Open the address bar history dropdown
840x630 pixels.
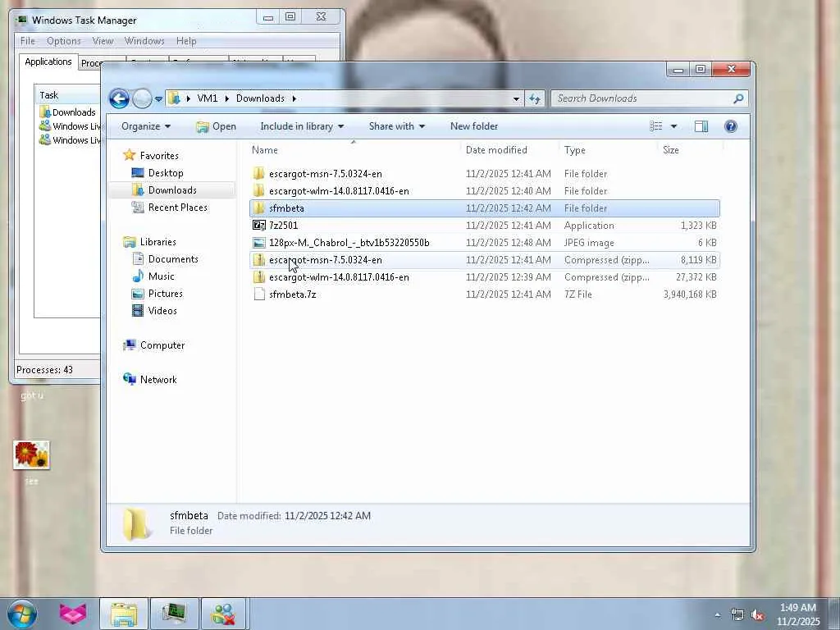pos(516,98)
